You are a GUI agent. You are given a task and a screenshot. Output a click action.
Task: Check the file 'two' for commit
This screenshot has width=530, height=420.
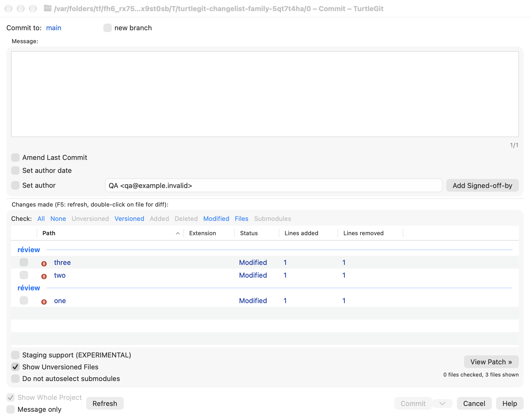[x=24, y=275]
